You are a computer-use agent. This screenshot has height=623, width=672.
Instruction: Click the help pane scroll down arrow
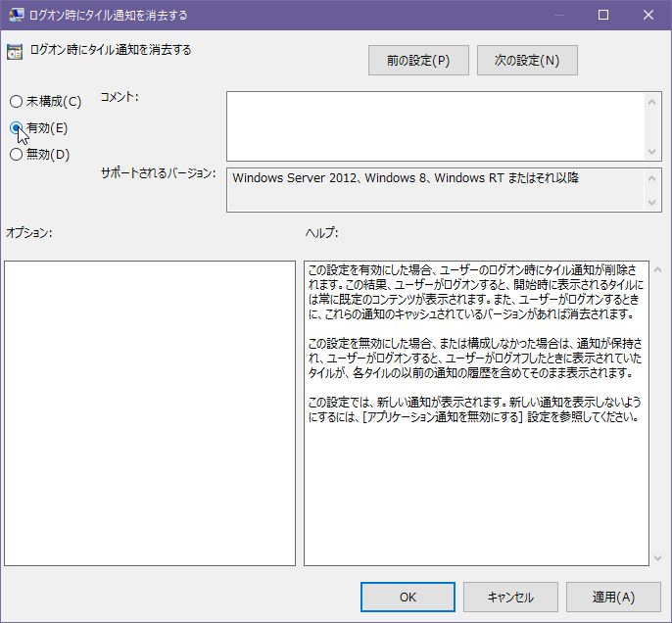coord(658,558)
